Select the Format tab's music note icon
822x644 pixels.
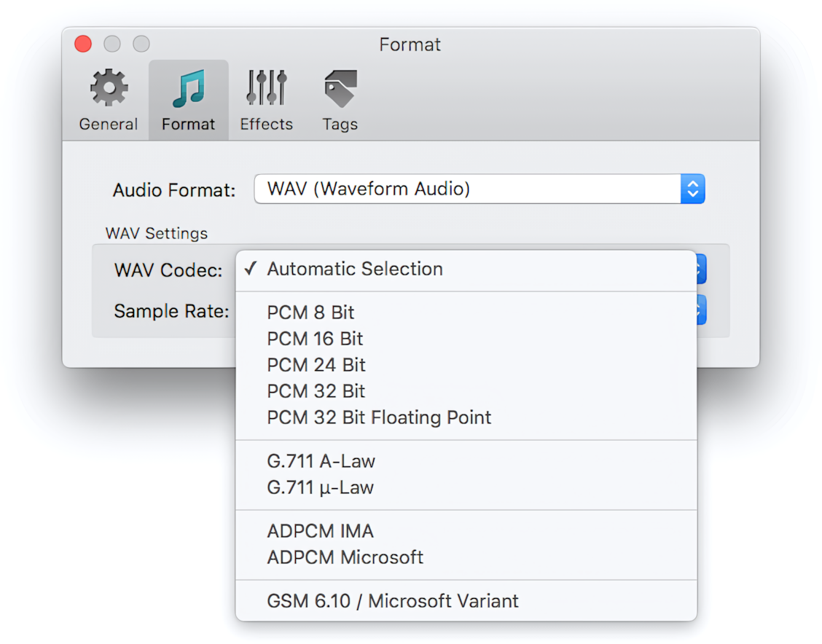[x=188, y=87]
